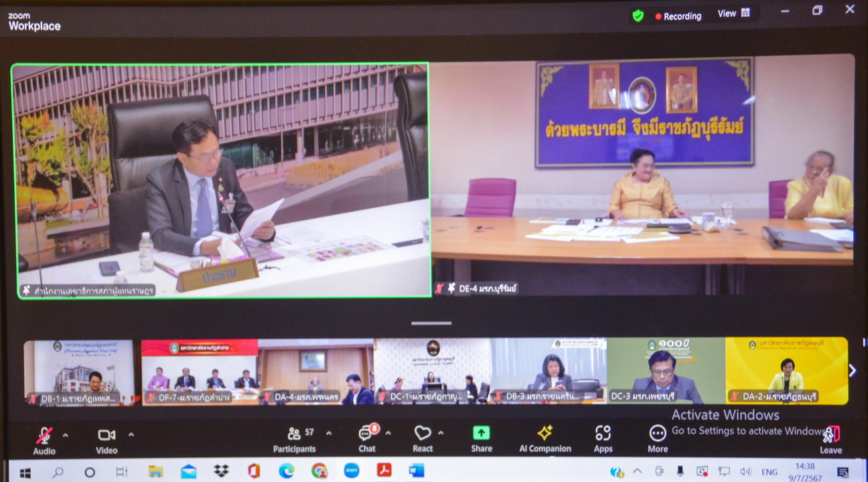868x482 pixels.
Task: Show next participants with the right arrow
Action: tap(852, 370)
